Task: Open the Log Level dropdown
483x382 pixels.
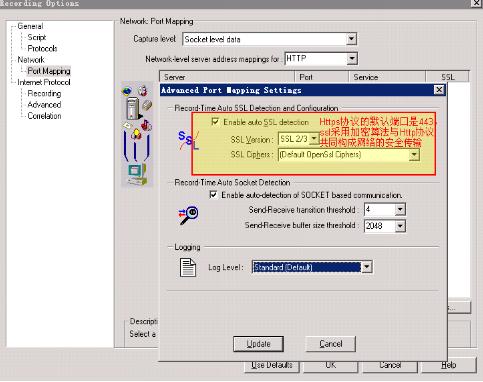Action: 366,267
